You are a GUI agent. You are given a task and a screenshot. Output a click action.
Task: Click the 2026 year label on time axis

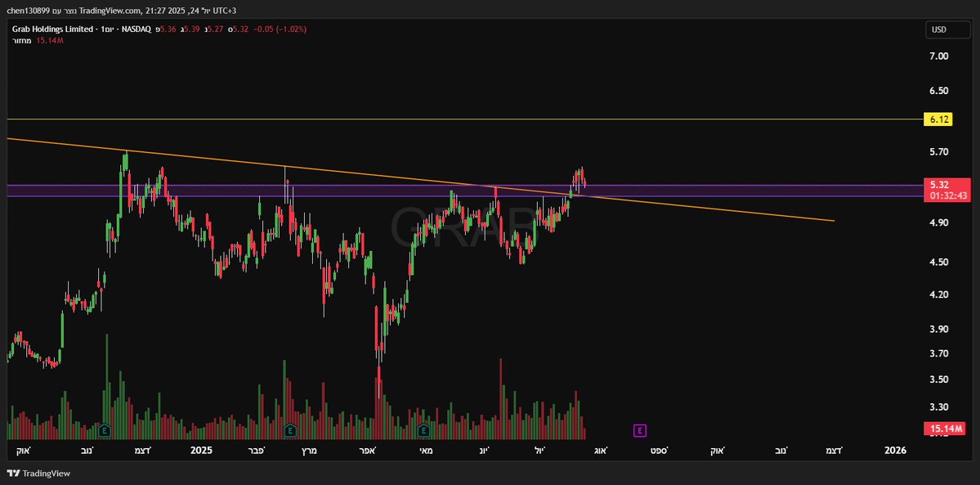[896, 450]
